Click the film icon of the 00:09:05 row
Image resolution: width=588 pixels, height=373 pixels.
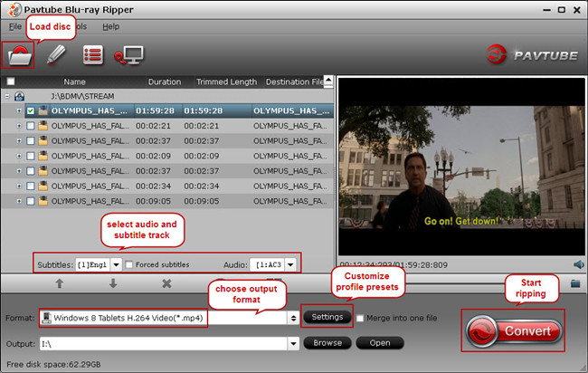pyautogui.click(x=43, y=201)
